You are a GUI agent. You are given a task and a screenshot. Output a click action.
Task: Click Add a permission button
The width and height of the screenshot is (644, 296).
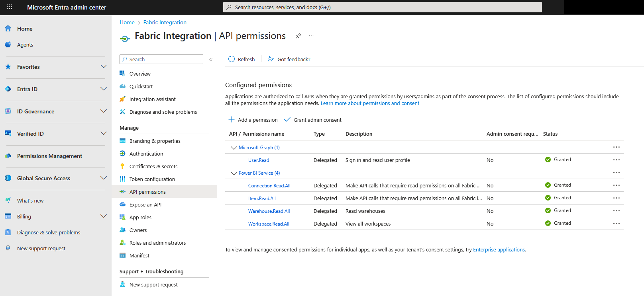(253, 120)
